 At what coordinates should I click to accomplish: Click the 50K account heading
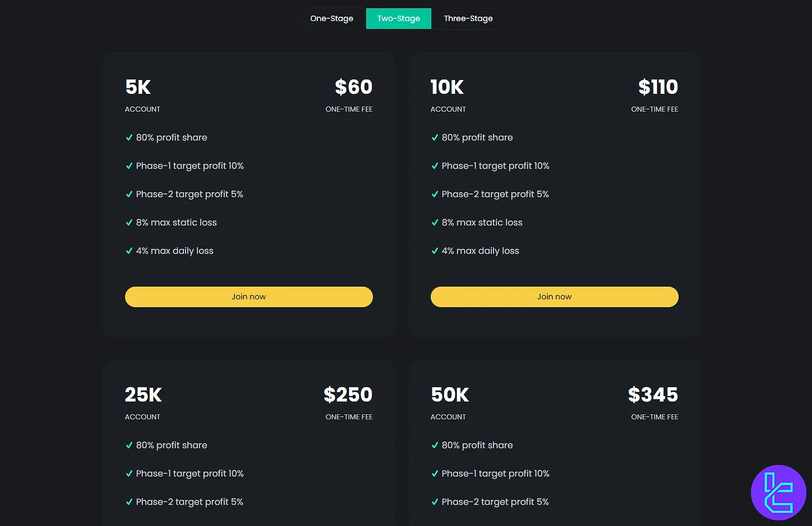(450, 395)
